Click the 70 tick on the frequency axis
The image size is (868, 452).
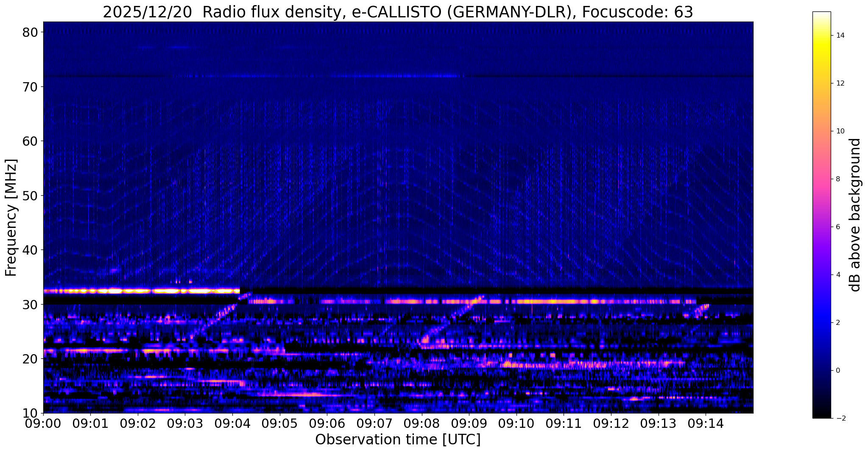coord(31,86)
